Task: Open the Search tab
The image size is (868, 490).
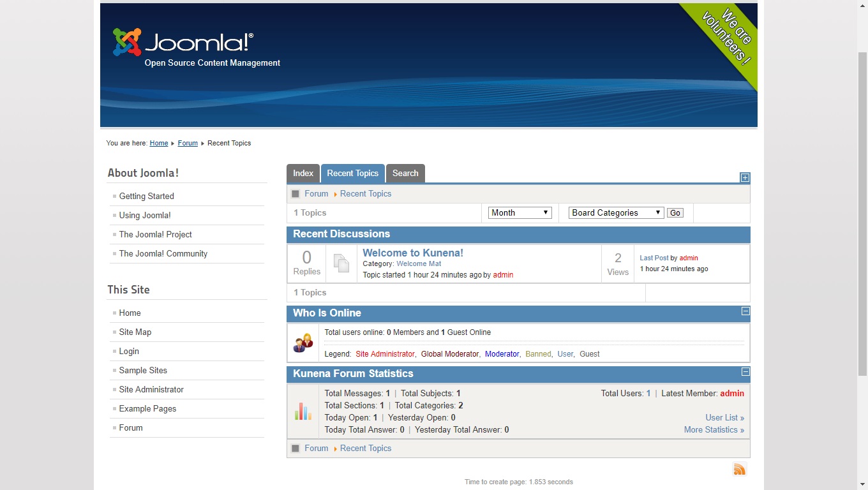Action: coord(405,174)
